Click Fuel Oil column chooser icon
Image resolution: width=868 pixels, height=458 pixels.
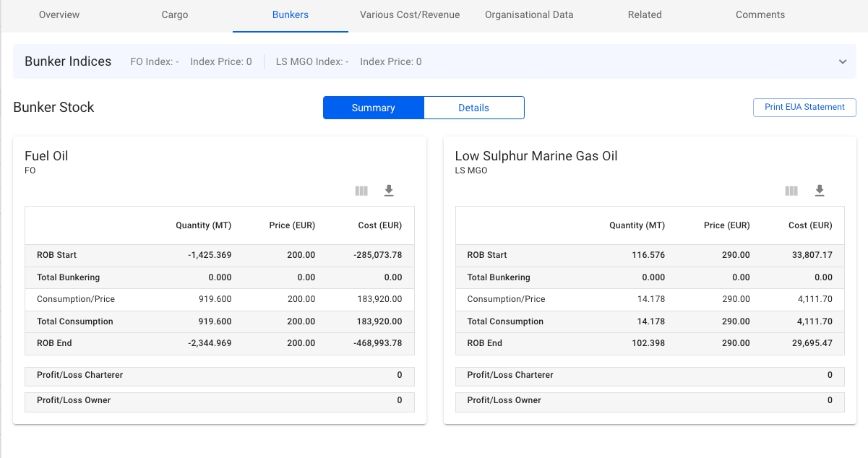click(361, 191)
